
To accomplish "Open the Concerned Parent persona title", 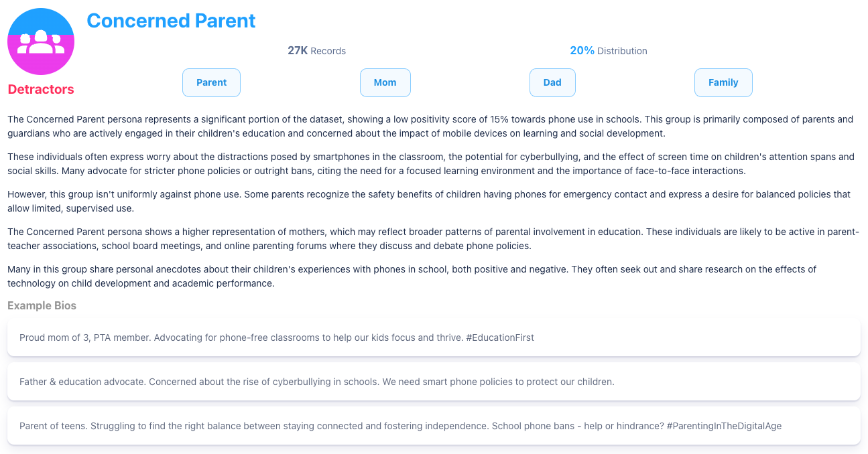I will pyautogui.click(x=171, y=21).
